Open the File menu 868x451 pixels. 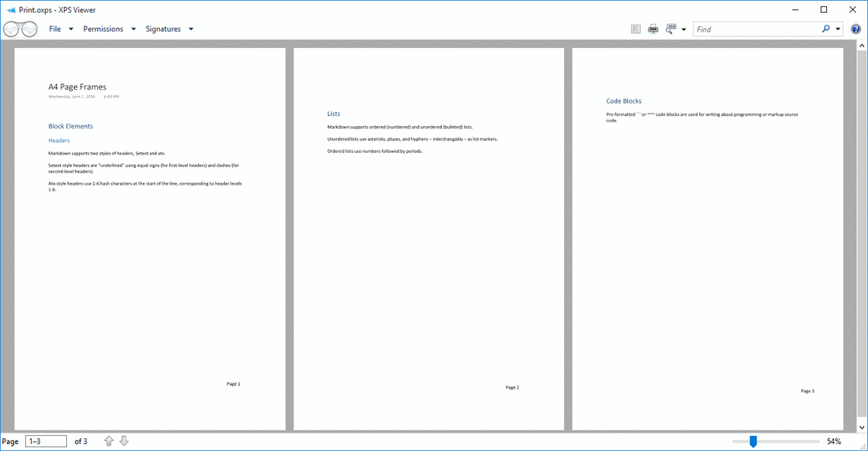(x=54, y=28)
